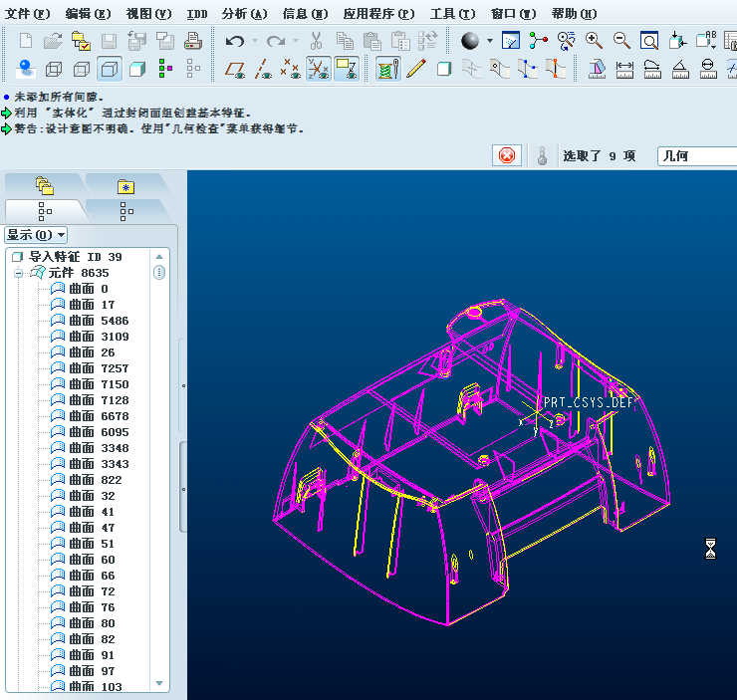
Task: Open the 几何 selection filter combo box
Action: click(x=697, y=156)
